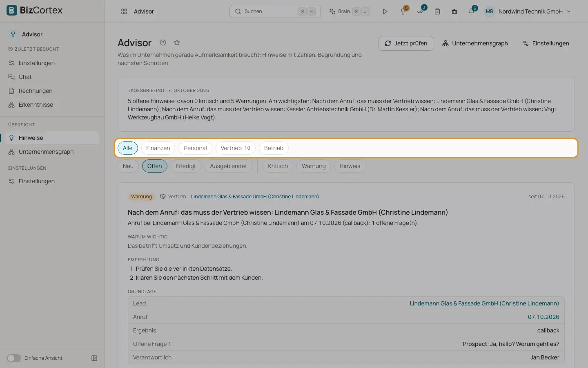Select Hinweise in the sidebar overview
Viewport: 588px width, 368px height.
pyautogui.click(x=52, y=138)
